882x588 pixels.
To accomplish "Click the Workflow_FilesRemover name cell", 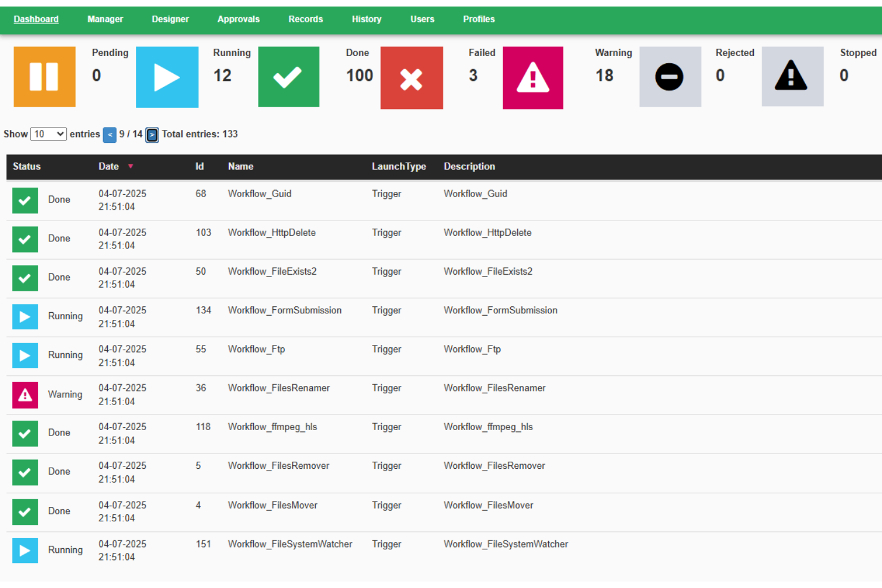I will click(x=278, y=465).
